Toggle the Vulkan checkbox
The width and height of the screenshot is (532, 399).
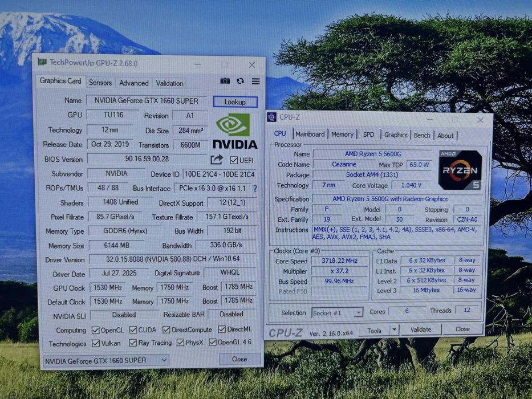click(x=96, y=343)
